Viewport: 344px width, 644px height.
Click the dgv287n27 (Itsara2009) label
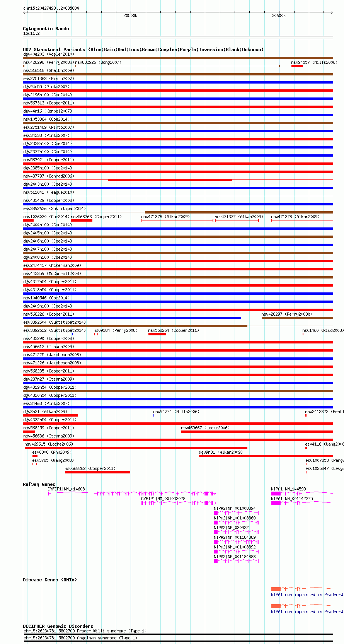pyautogui.click(x=48, y=379)
